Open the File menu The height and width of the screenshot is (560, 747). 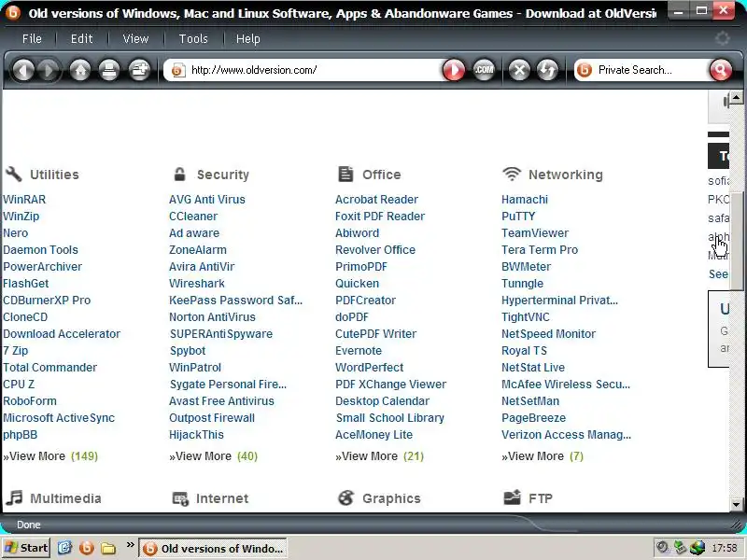click(32, 38)
